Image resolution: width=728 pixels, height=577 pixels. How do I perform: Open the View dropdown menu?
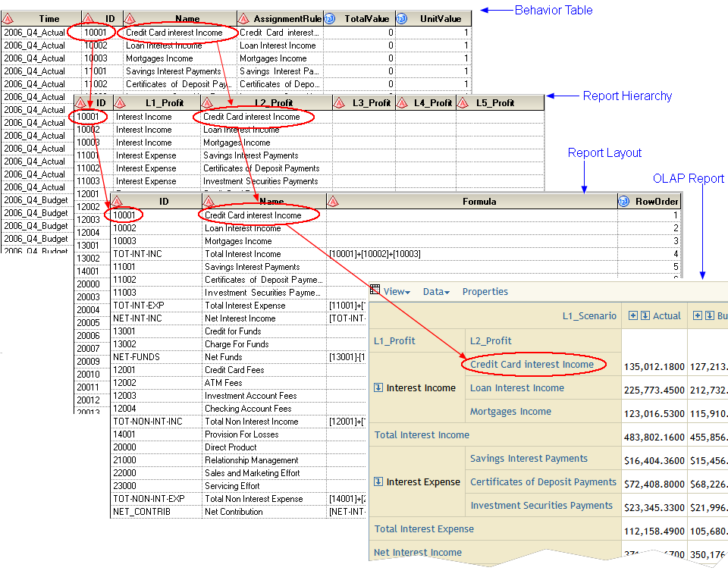tap(397, 292)
